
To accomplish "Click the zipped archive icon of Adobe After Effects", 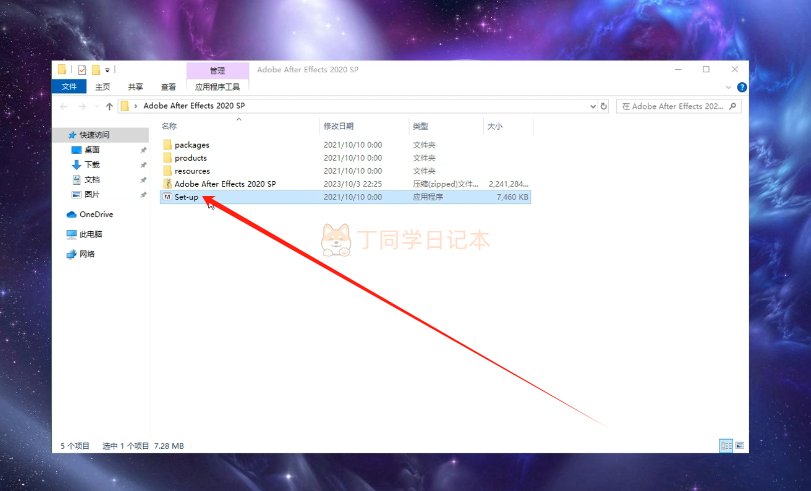I will [167, 184].
